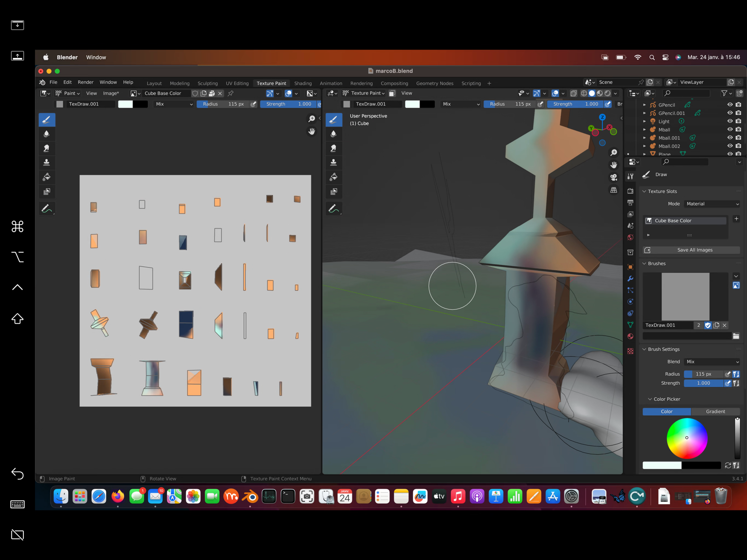Click the color wheel picker
This screenshot has width=747, height=560.
tap(687, 438)
